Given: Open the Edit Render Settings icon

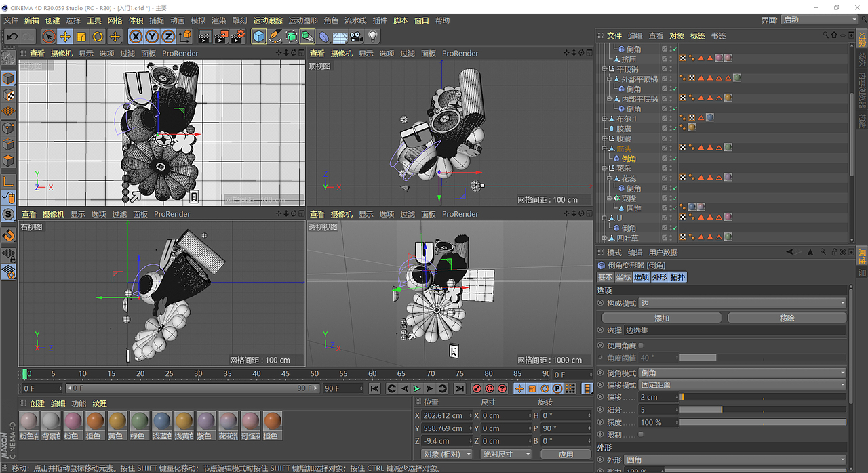Looking at the screenshot, I should [237, 36].
